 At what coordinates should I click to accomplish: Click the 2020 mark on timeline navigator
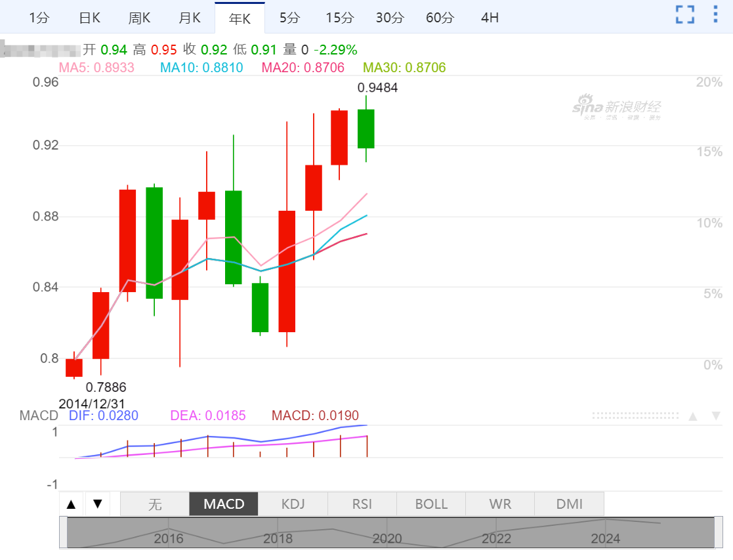(387, 539)
